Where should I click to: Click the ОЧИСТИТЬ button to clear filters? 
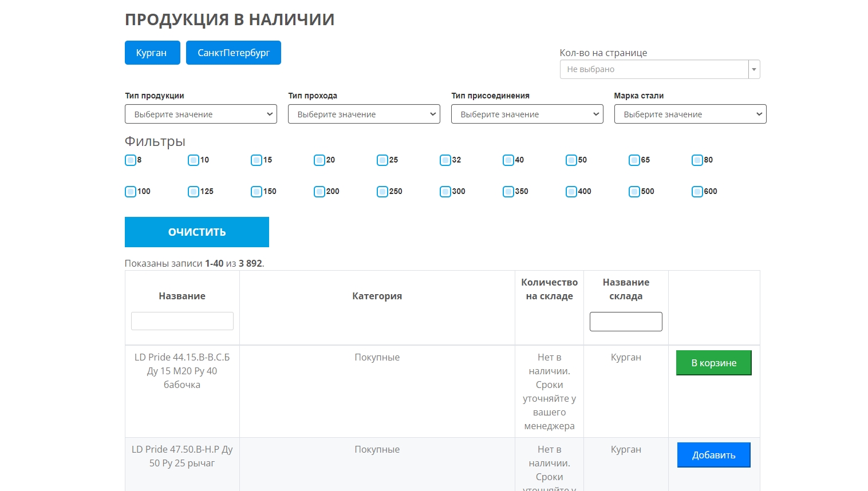pyautogui.click(x=196, y=232)
